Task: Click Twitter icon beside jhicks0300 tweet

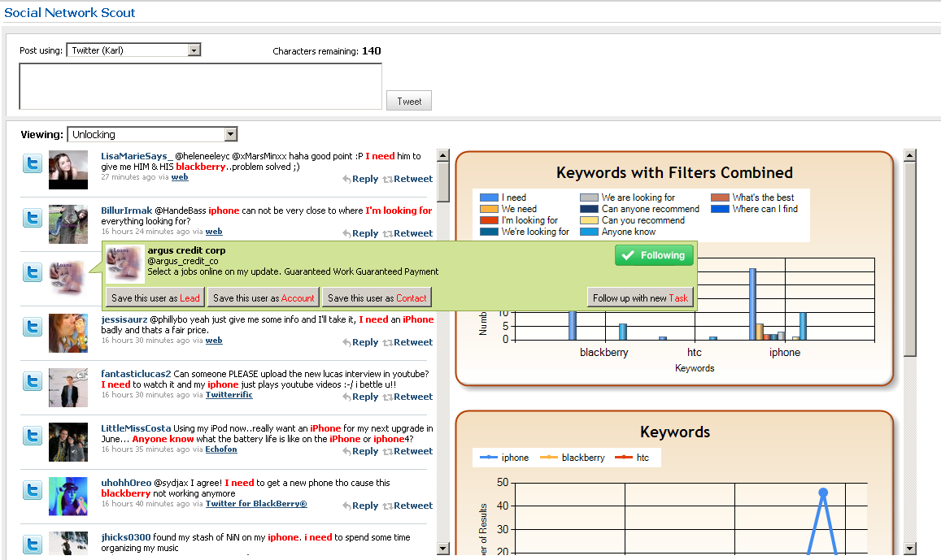Action: click(x=33, y=544)
